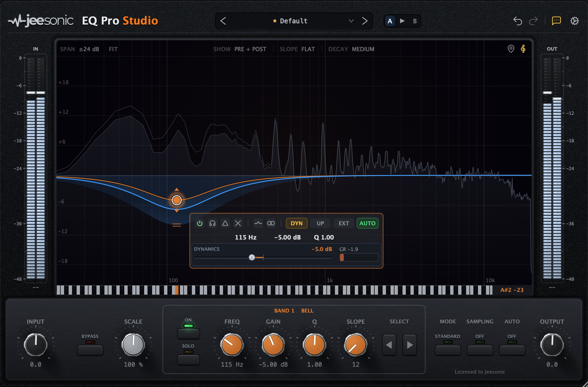Click the Q knob
588x387 pixels.
click(314, 345)
